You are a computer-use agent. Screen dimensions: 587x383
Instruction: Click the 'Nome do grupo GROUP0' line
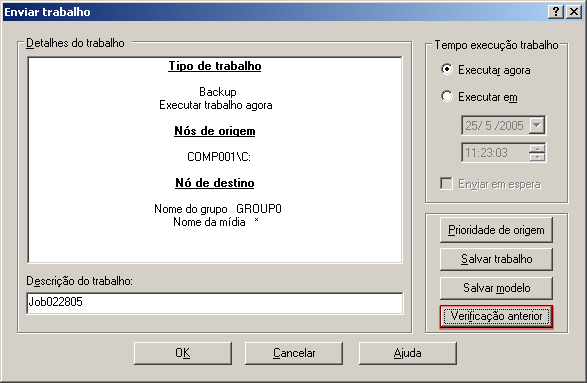pos(218,209)
